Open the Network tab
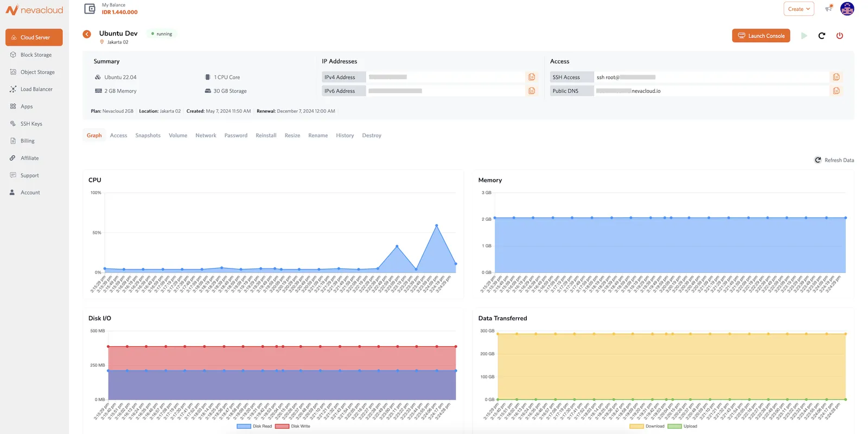 pos(206,136)
